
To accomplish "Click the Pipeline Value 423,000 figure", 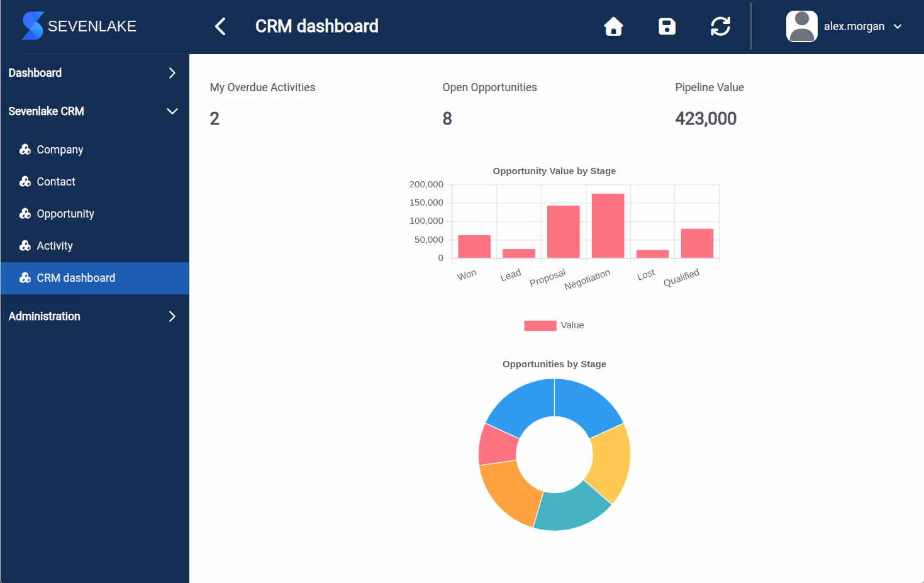I will tap(706, 119).
